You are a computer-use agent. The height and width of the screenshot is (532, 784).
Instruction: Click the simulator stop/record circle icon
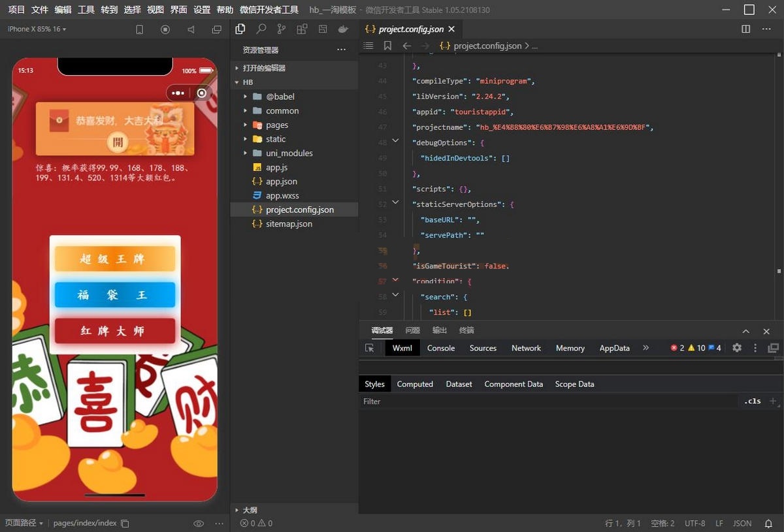(x=165, y=29)
